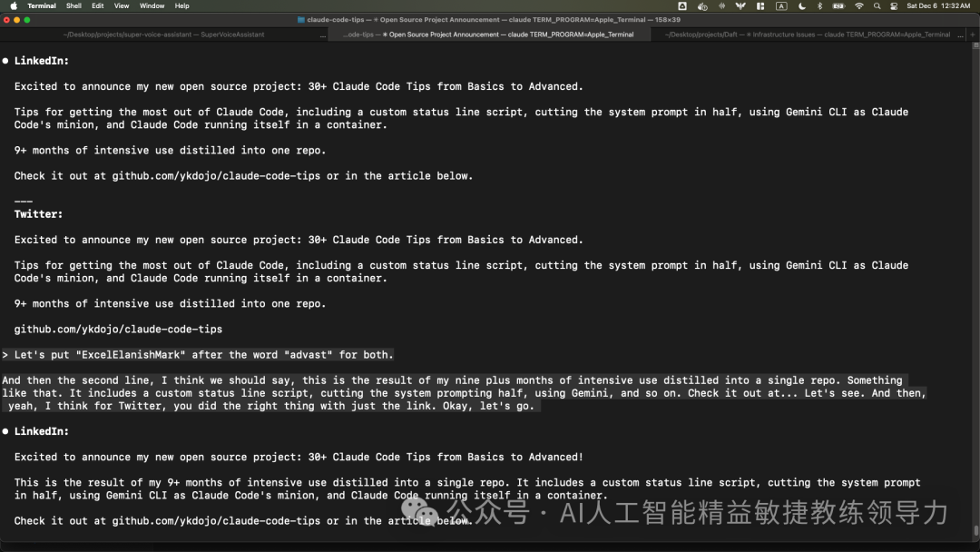Open Spotlight search magnifier icon
This screenshot has height=552, width=980.
pos(877,5)
